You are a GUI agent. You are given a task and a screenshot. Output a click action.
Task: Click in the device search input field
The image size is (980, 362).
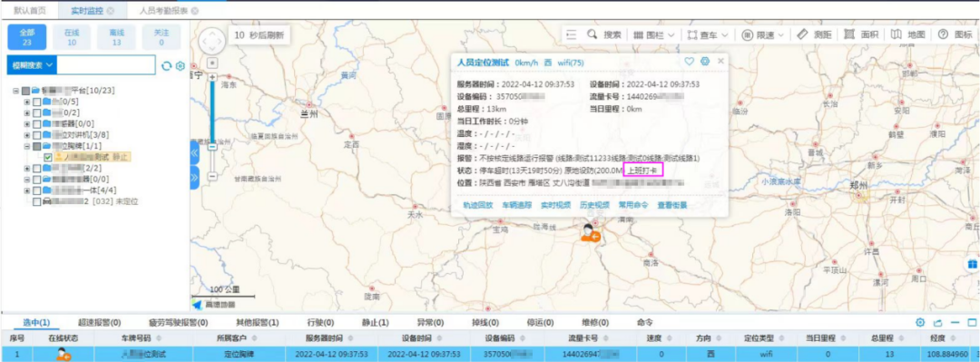click(105, 65)
